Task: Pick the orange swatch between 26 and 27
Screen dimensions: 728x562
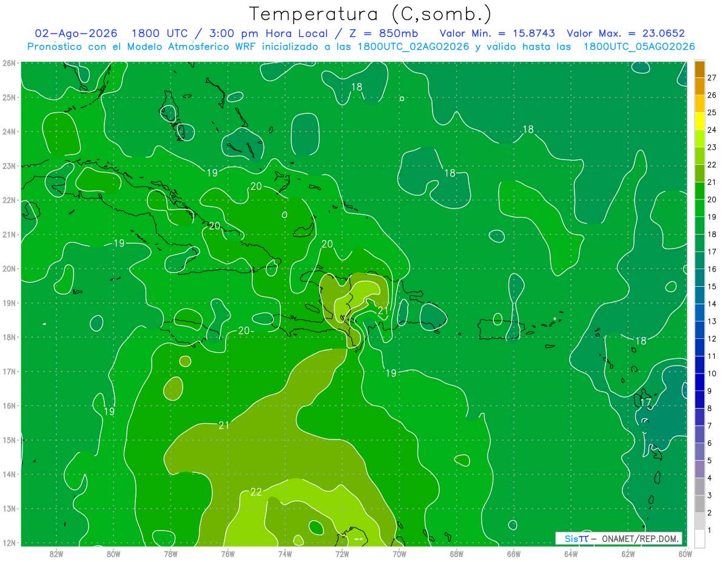Action: coord(699,86)
